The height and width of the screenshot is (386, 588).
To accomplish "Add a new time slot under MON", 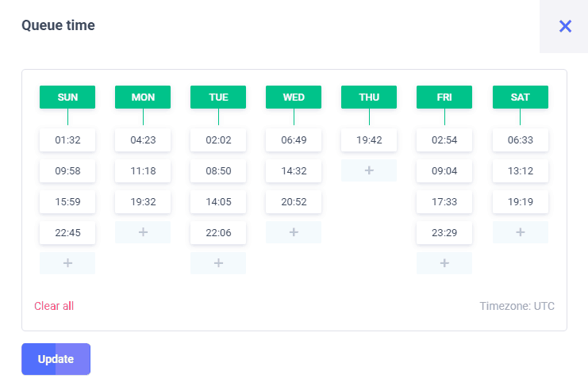I will [143, 232].
